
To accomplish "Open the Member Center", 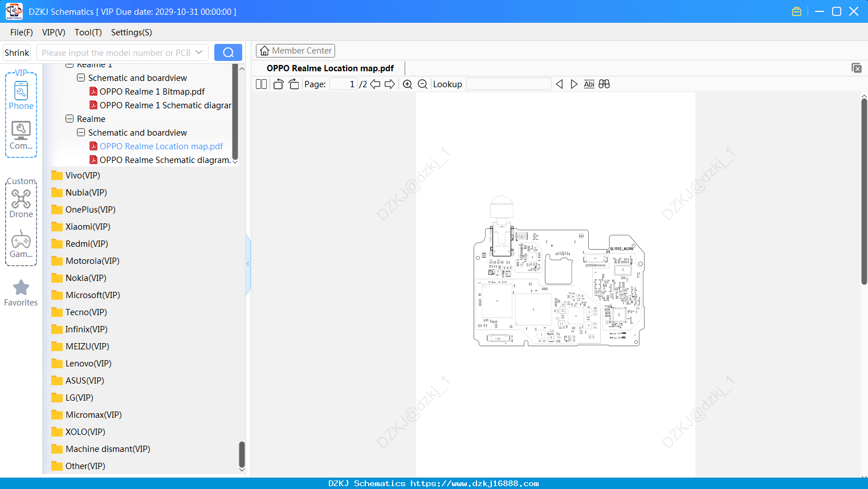I will (x=295, y=51).
